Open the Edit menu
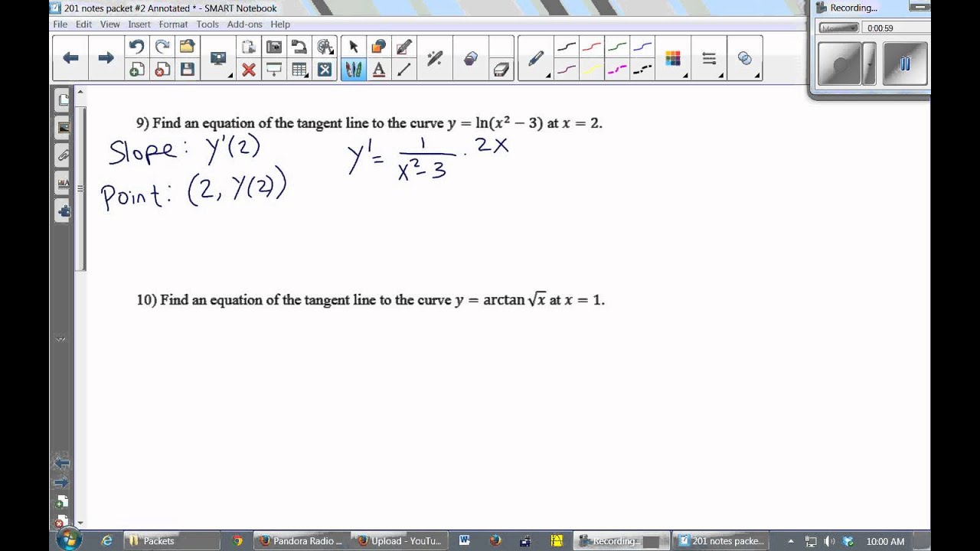 pos(83,24)
